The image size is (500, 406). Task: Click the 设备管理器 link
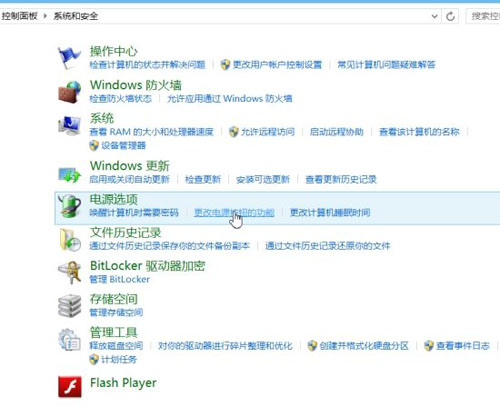pyautogui.click(x=123, y=145)
